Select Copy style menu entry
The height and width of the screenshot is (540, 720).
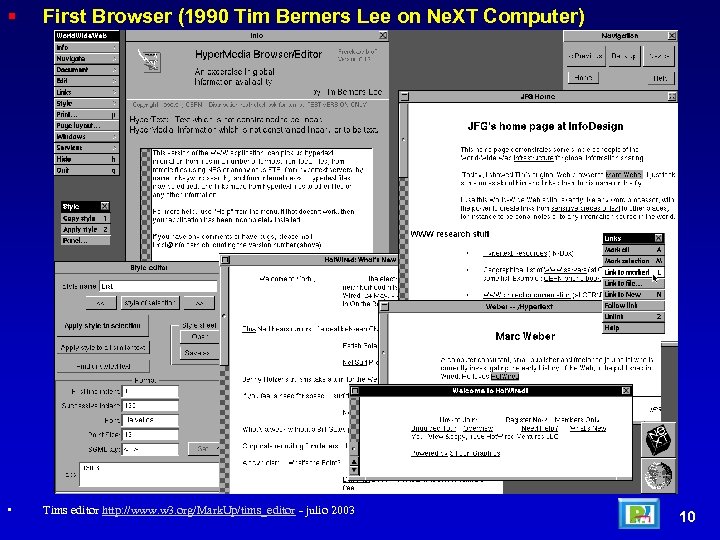pos(86,218)
